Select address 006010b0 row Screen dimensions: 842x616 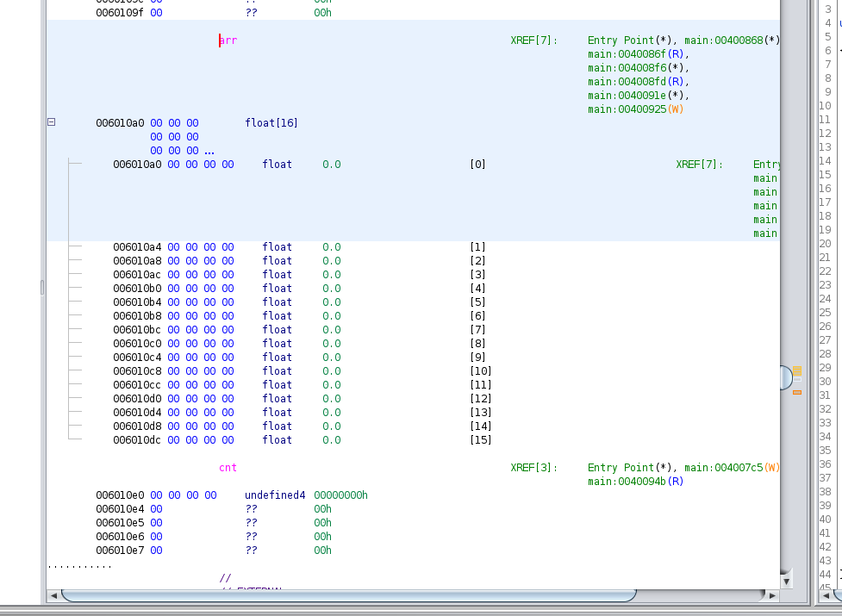tap(137, 288)
